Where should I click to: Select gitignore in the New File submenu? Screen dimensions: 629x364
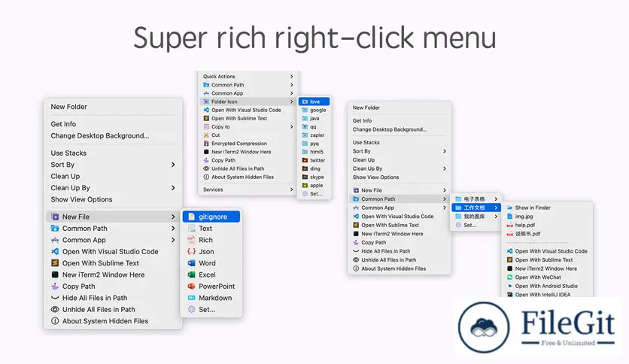click(211, 217)
